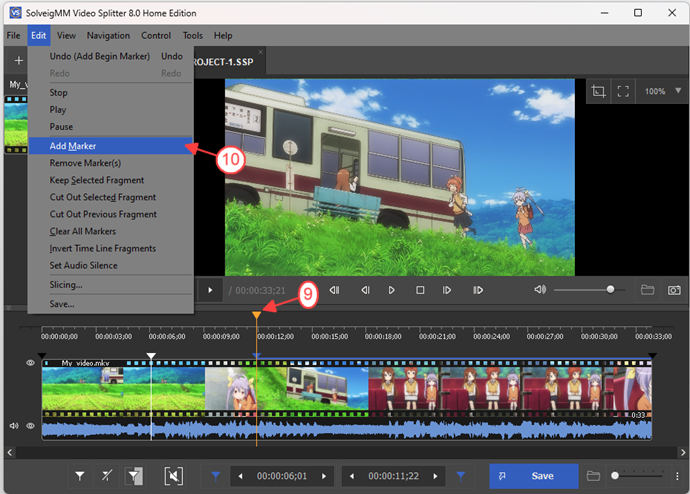The height and width of the screenshot is (494, 690).
Task: Click the plus add media button
Action: [18, 60]
